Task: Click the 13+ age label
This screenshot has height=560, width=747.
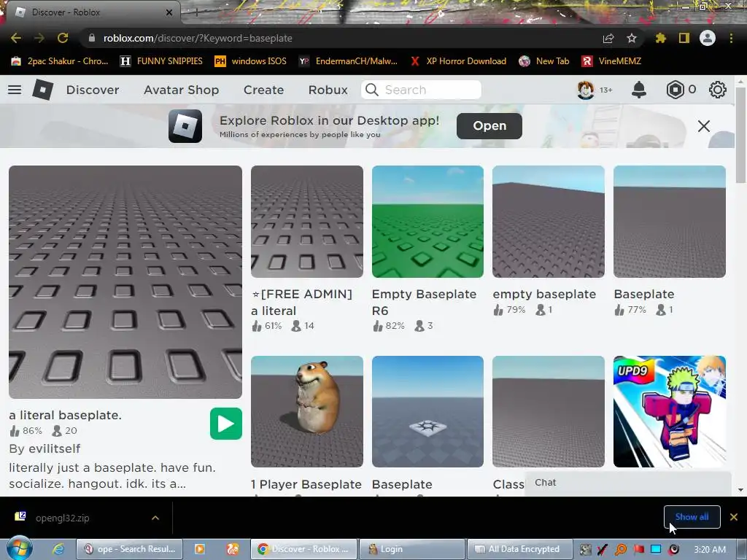Action: (x=606, y=90)
